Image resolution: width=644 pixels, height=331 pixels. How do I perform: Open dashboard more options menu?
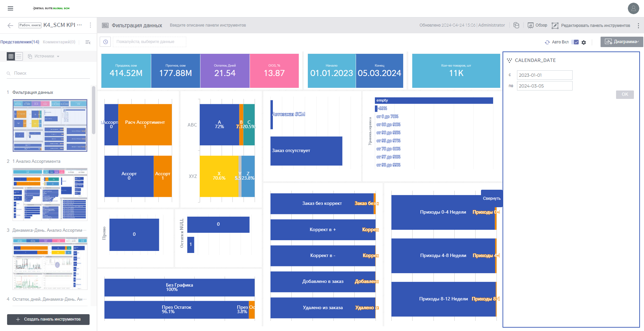(x=638, y=26)
